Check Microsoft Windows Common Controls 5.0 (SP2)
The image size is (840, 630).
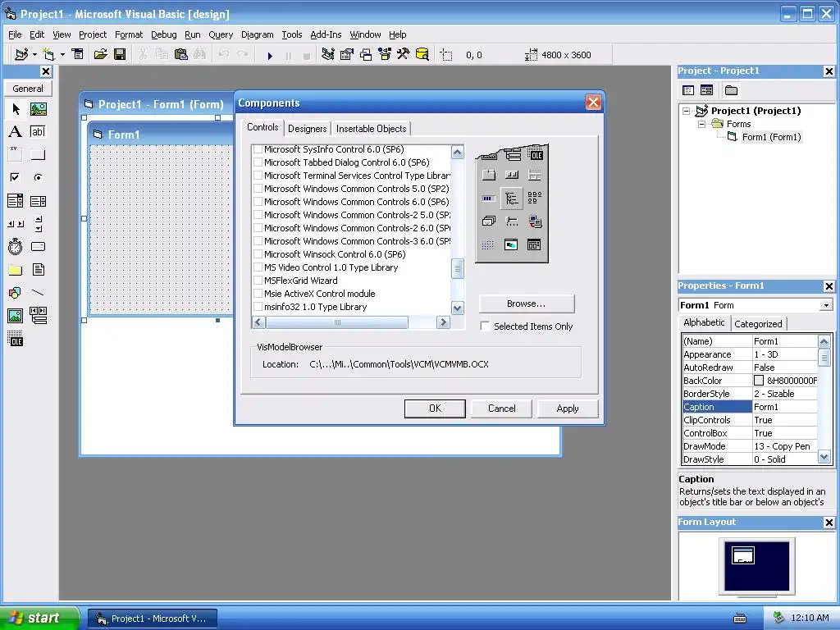pyautogui.click(x=258, y=189)
